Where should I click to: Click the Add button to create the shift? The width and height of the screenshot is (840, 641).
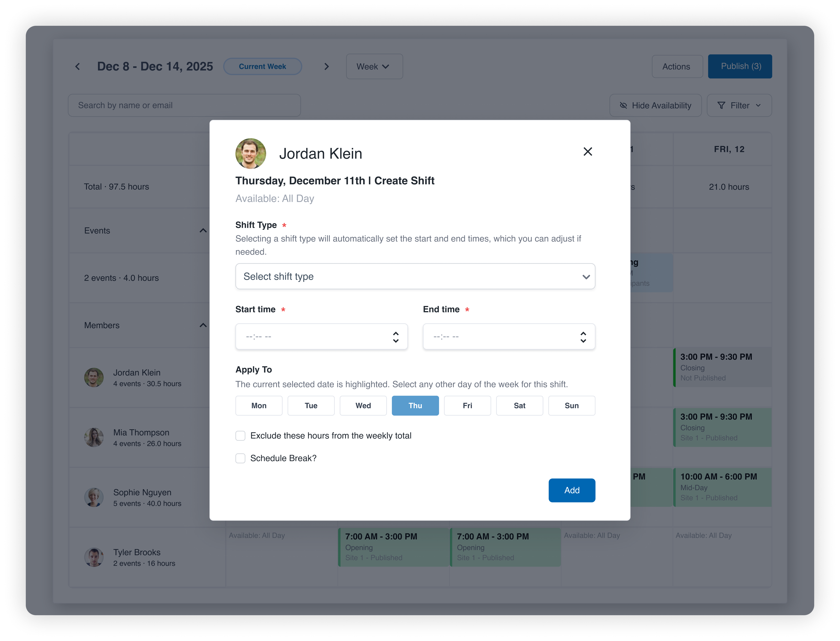pyautogui.click(x=572, y=490)
